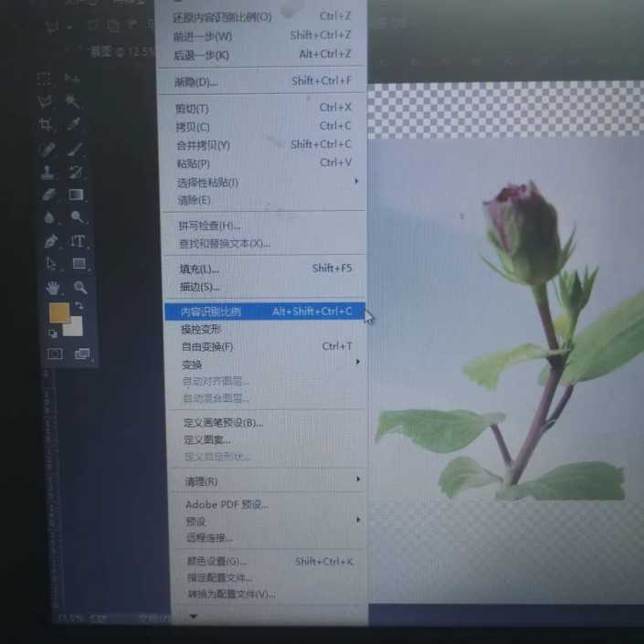
Task: Click the arrow at menu bottom to show more
Action: click(x=193, y=617)
